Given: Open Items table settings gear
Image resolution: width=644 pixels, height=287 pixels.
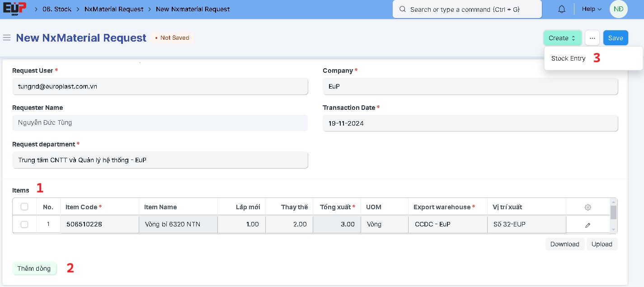Looking at the screenshot, I should click(588, 207).
